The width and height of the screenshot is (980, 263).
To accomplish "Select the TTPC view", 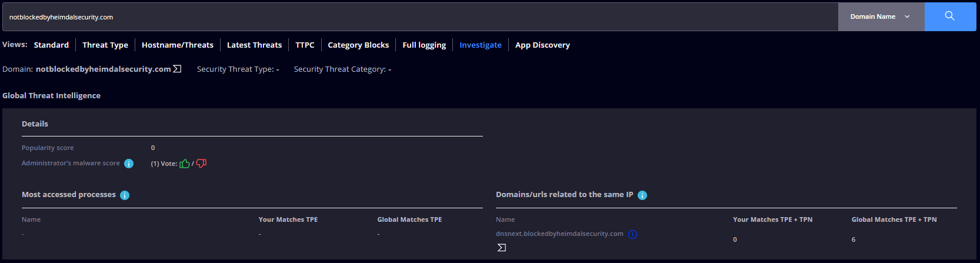I will point(305,45).
